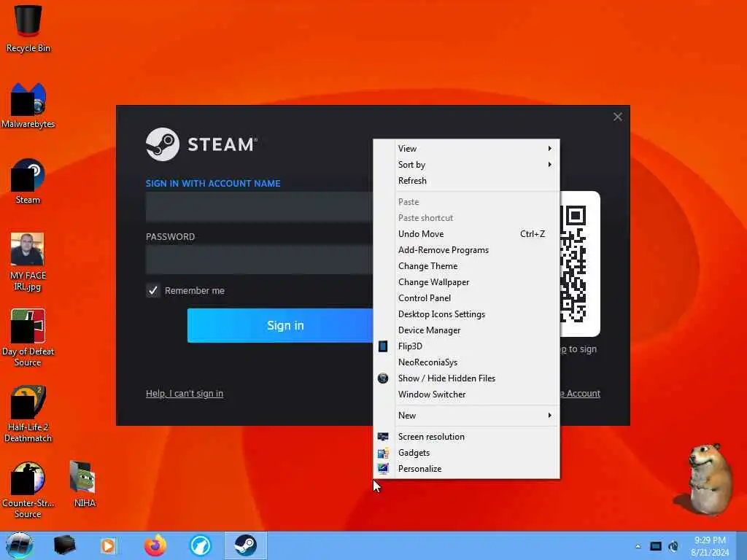Image resolution: width=747 pixels, height=560 pixels.
Task: Choose Refresh from context menu
Action: pos(466,181)
